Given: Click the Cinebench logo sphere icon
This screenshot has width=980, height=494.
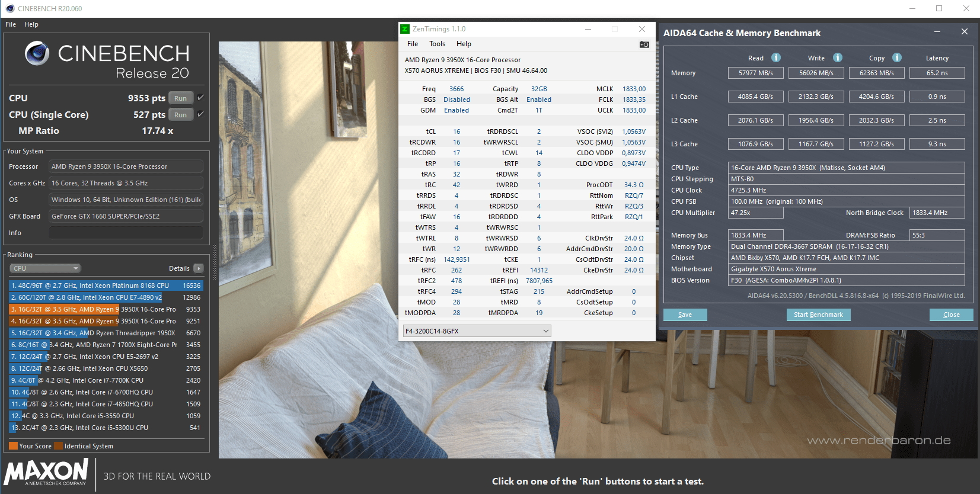Looking at the screenshot, I should (37, 53).
